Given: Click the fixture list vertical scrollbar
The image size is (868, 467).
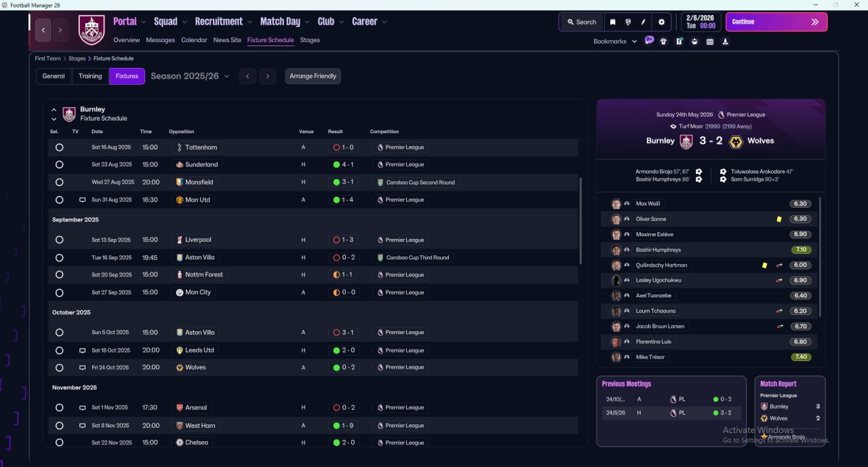Looking at the screenshot, I should 580,221.
